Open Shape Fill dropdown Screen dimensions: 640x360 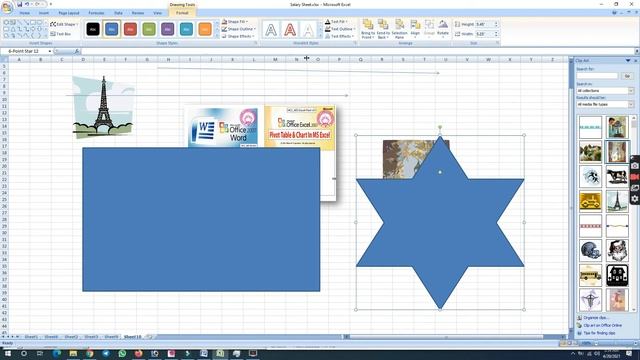[235, 22]
